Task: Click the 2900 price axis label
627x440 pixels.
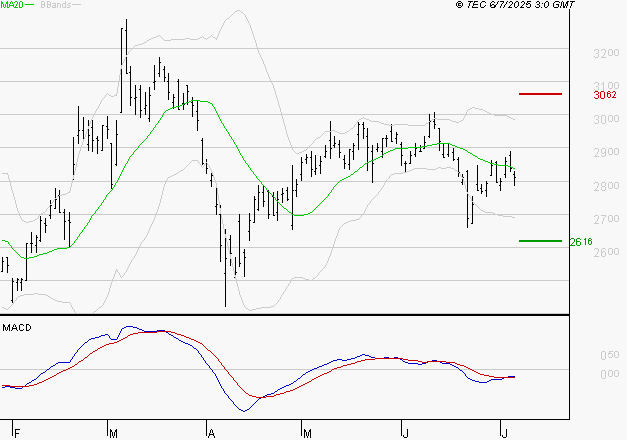Action: 606,152
